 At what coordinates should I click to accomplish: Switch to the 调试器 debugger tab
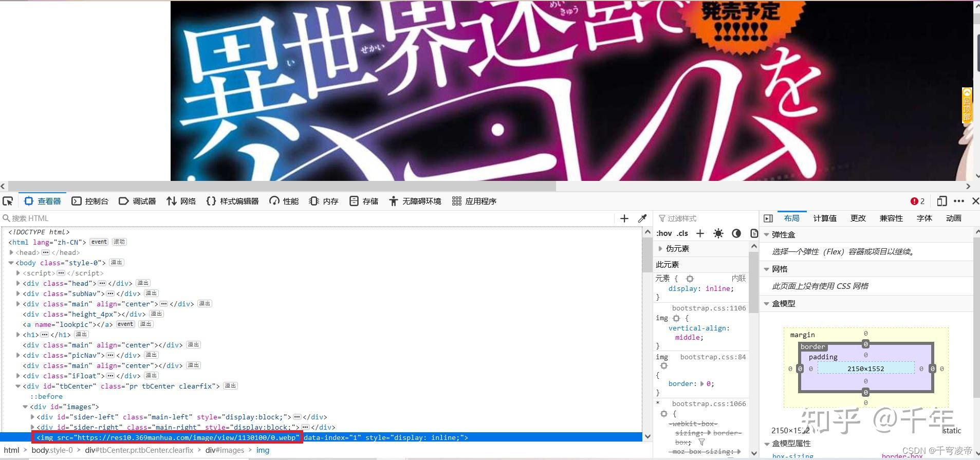[x=137, y=201]
